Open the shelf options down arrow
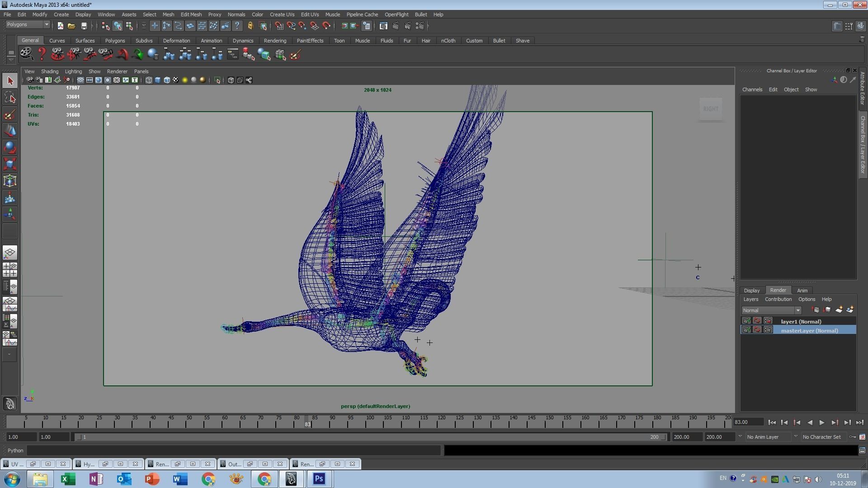Screen dimensions: 868x488 (11, 60)
